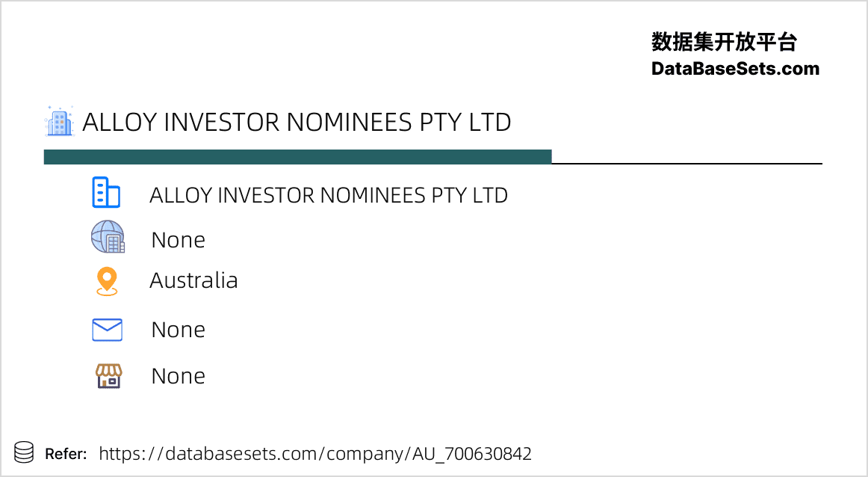Viewport: 868px width, 477px height.
Task: Click the None website value
Action: click(x=179, y=241)
